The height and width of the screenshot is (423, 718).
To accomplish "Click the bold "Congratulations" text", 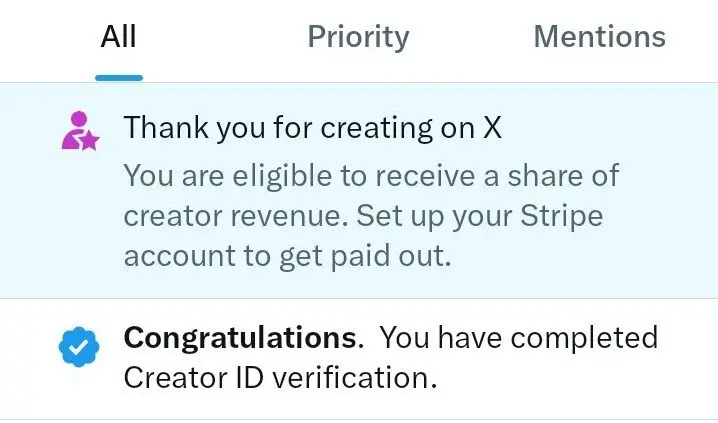I will (x=239, y=339).
